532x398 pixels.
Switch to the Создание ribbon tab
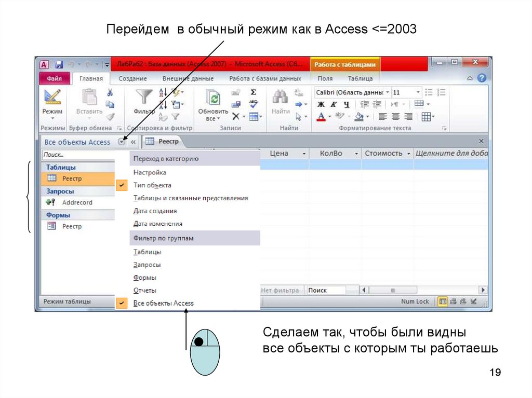pyautogui.click(x=132, y=78)
